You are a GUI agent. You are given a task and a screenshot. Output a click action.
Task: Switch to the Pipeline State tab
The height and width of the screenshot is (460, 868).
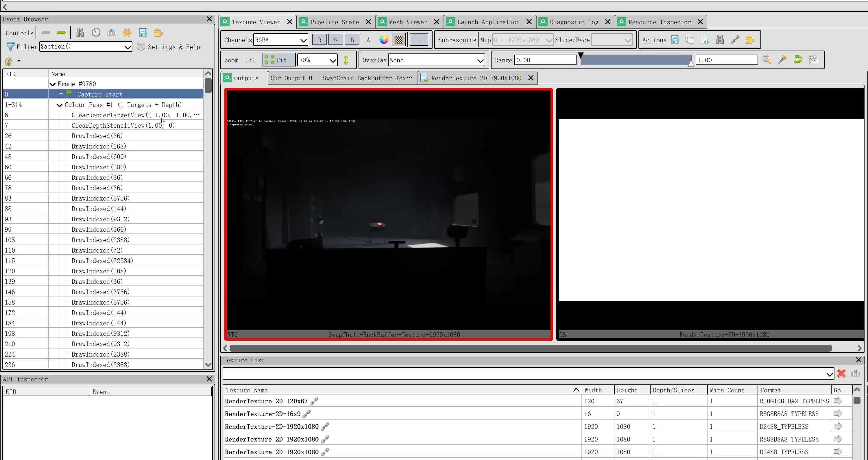[x=334, y=22]
